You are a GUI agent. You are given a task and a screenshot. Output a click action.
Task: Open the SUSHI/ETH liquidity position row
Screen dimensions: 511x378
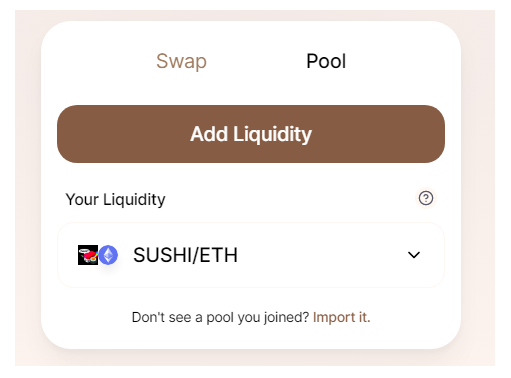pyautogui.click(x=251, y=255)
